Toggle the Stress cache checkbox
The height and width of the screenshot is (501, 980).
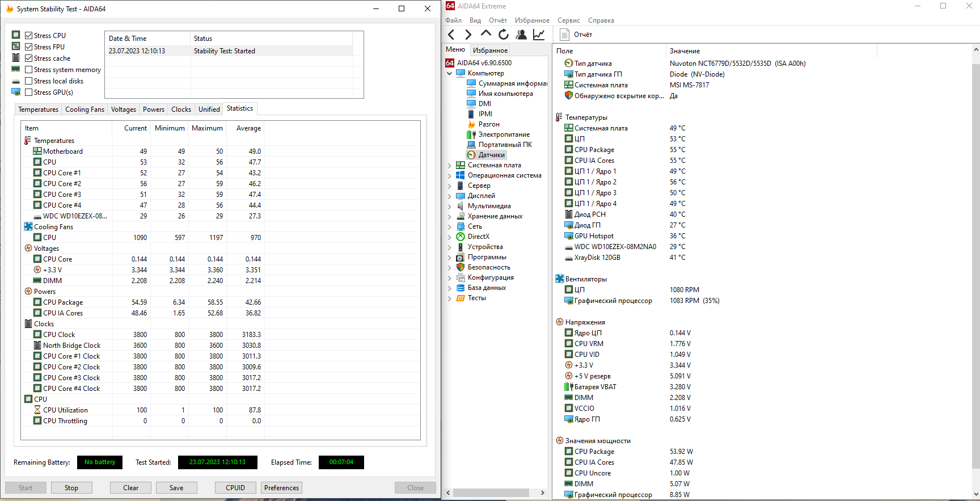coord(29,58)
